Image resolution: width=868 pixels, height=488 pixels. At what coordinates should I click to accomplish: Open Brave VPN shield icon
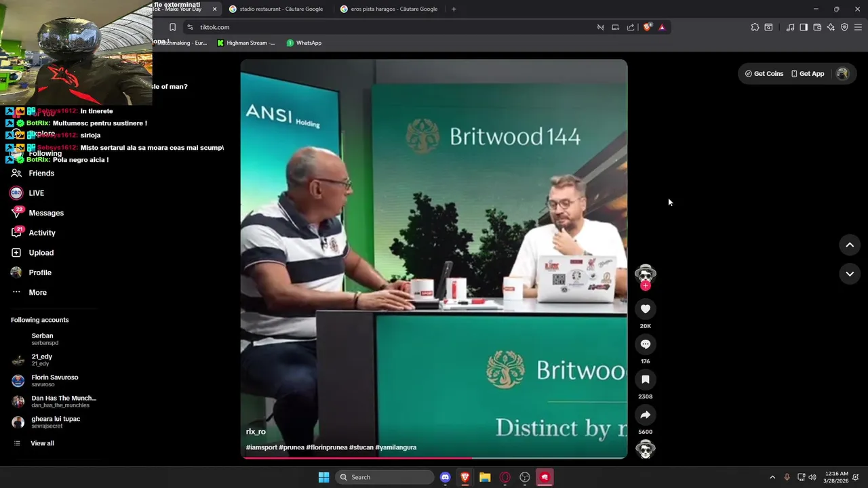point(844,27)
